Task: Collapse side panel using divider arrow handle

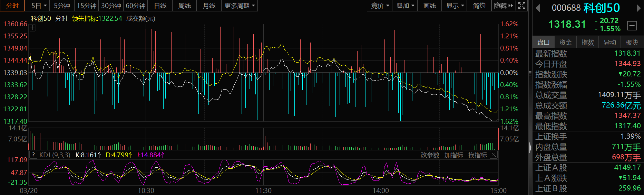Action: point(530,148)
